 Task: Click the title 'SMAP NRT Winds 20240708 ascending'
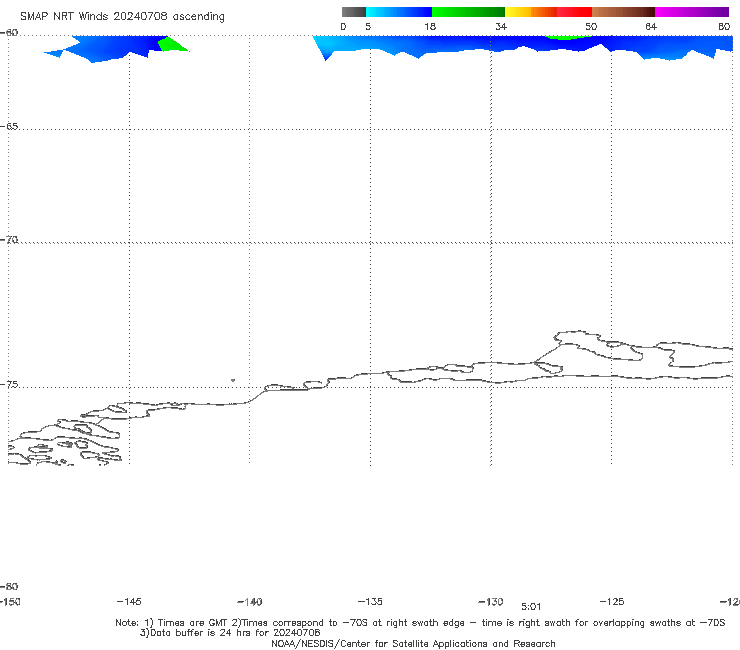coord(122,17)
